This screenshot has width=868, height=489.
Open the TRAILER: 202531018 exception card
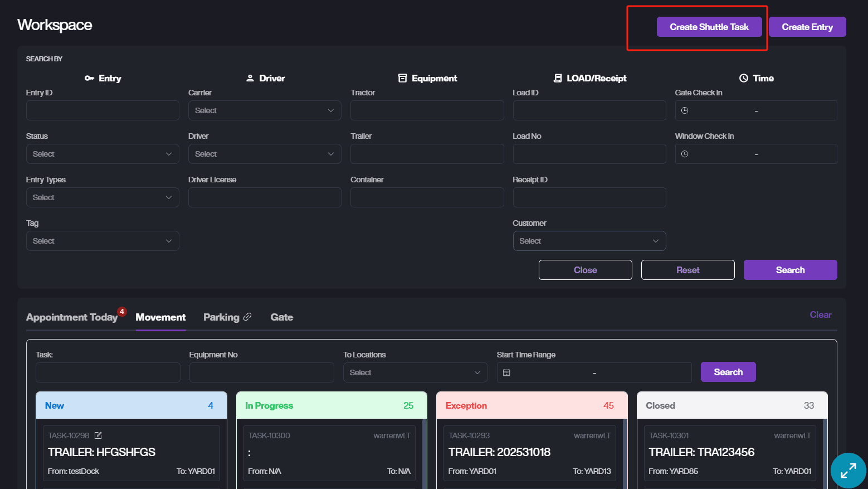[529, 452]
